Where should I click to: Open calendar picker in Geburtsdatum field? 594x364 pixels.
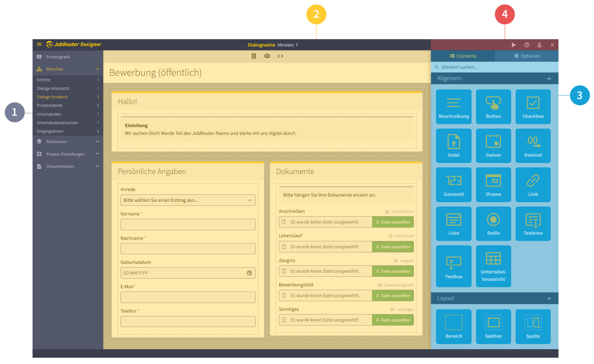click(249, 273)
